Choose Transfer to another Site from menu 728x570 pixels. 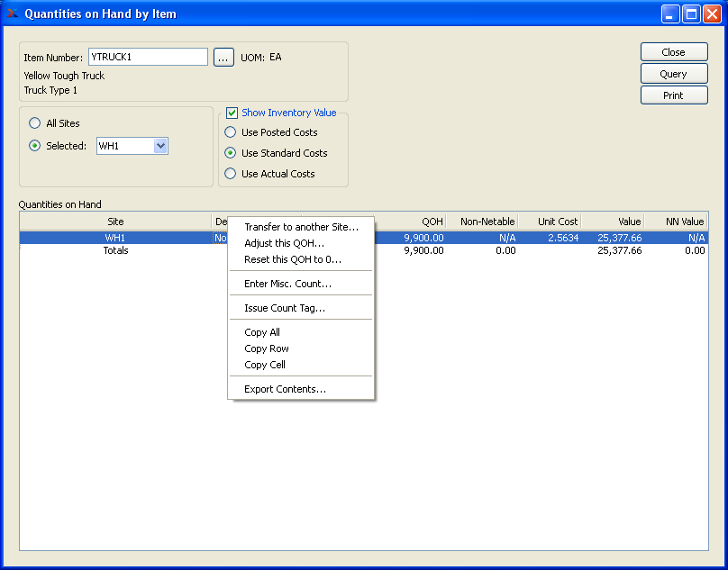[x=301, y=227]
